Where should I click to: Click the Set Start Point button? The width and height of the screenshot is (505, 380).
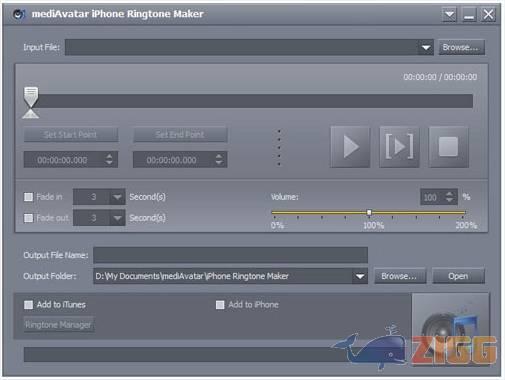pyautogui.click(x=71, y=135)
